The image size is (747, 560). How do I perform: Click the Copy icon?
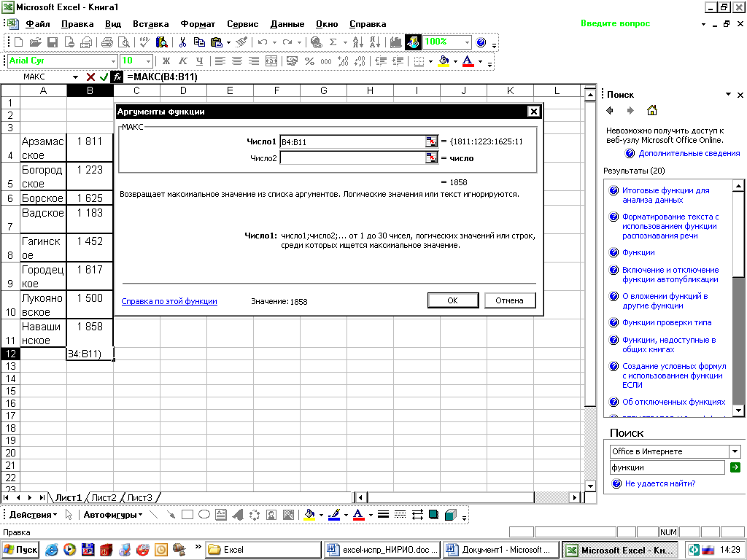(x=199, y=42)
